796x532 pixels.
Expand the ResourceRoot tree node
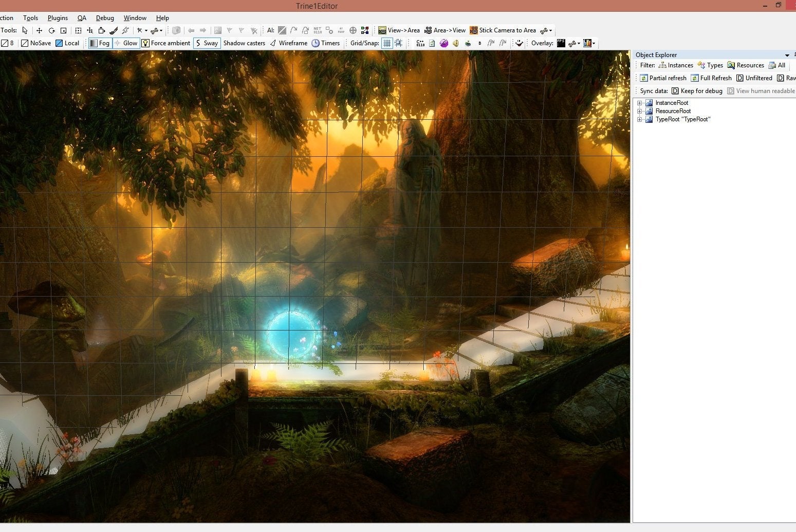(x=640, y=111)
